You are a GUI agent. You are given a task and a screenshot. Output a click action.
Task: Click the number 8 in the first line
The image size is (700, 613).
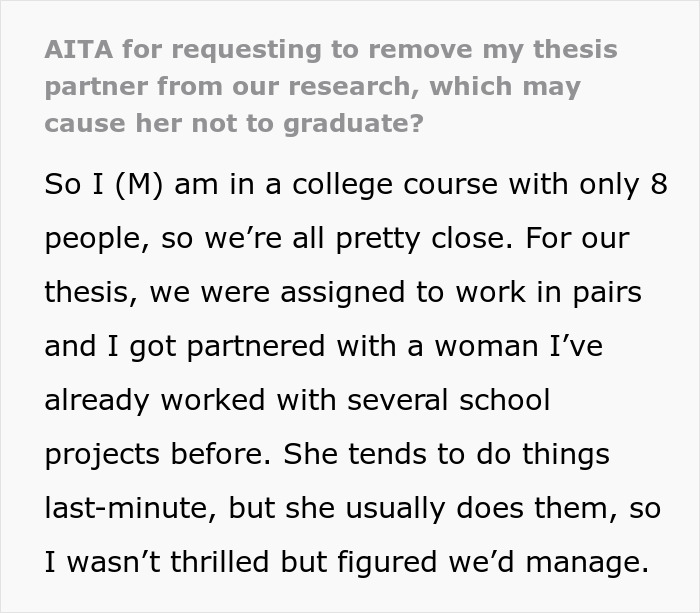(658, 185)
